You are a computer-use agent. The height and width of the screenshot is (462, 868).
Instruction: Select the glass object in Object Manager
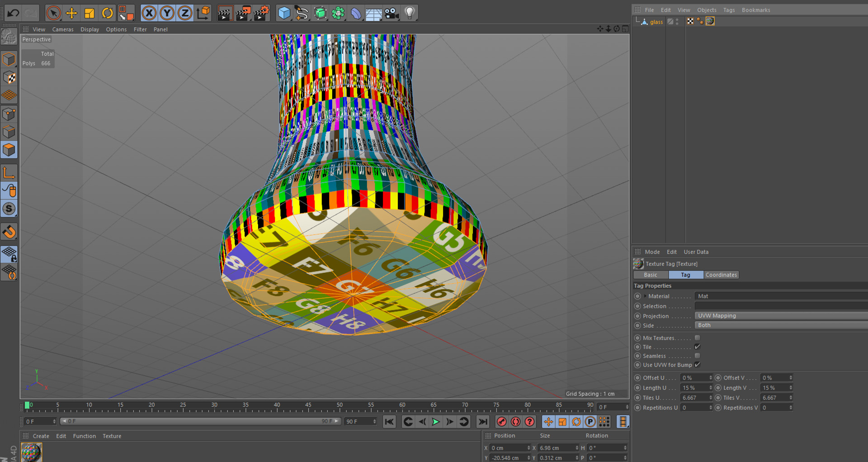click(x=656, y=22)
